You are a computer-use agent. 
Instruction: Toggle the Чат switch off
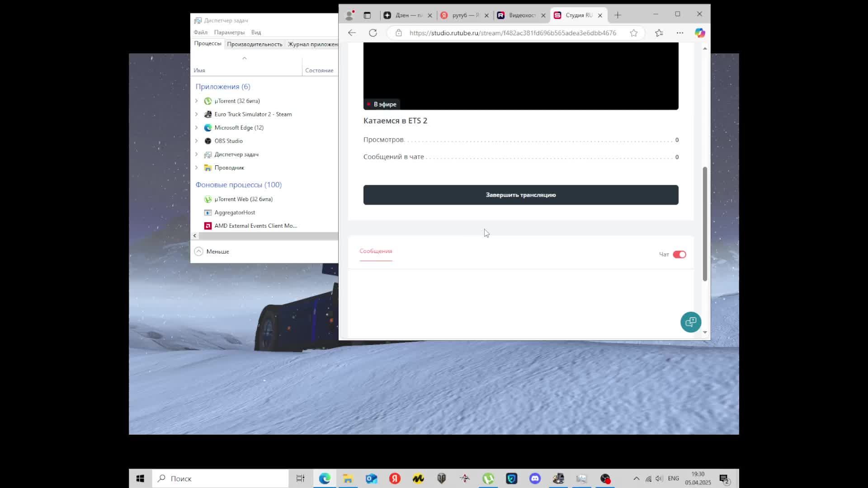coord(679,254)
